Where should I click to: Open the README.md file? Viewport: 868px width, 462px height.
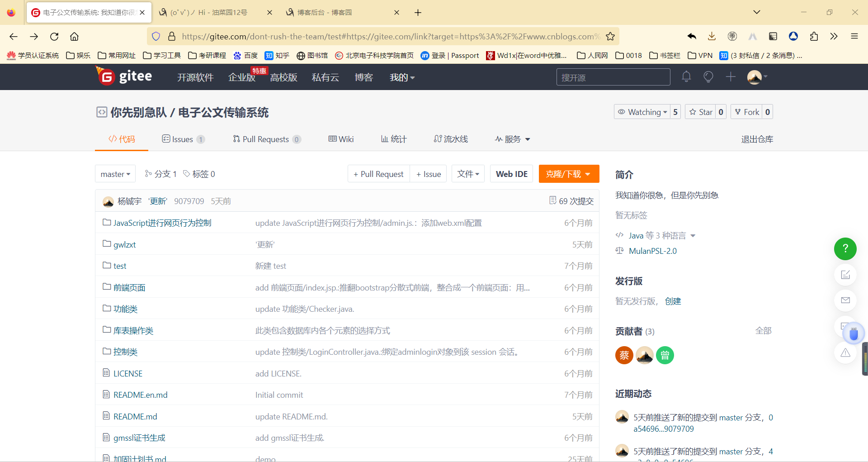[135, 416]
